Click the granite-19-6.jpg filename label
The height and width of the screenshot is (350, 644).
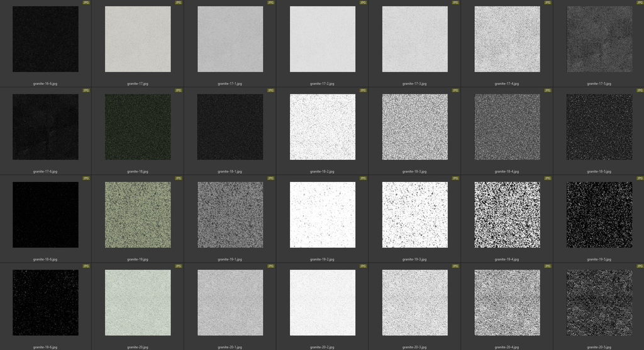(45, 347)
